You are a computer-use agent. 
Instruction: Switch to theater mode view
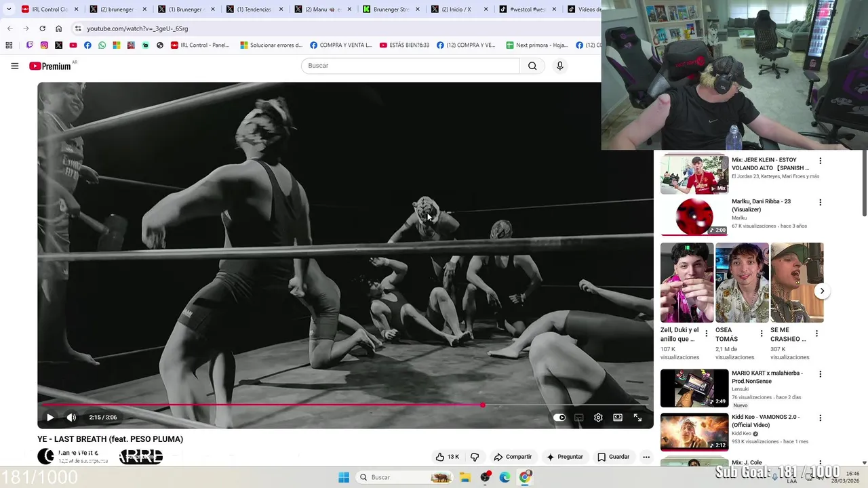[x=618, y=418]
